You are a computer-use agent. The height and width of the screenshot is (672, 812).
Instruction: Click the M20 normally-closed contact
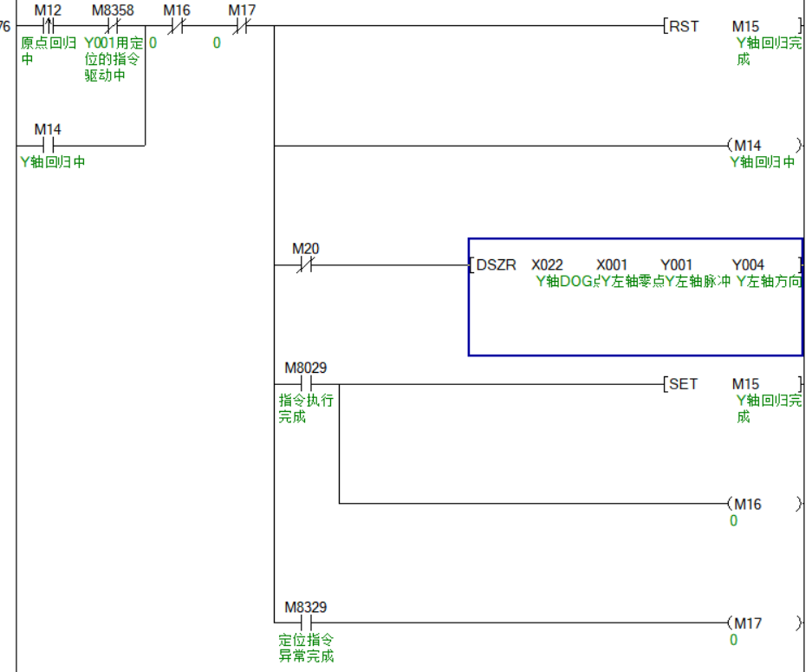point(305,265)
